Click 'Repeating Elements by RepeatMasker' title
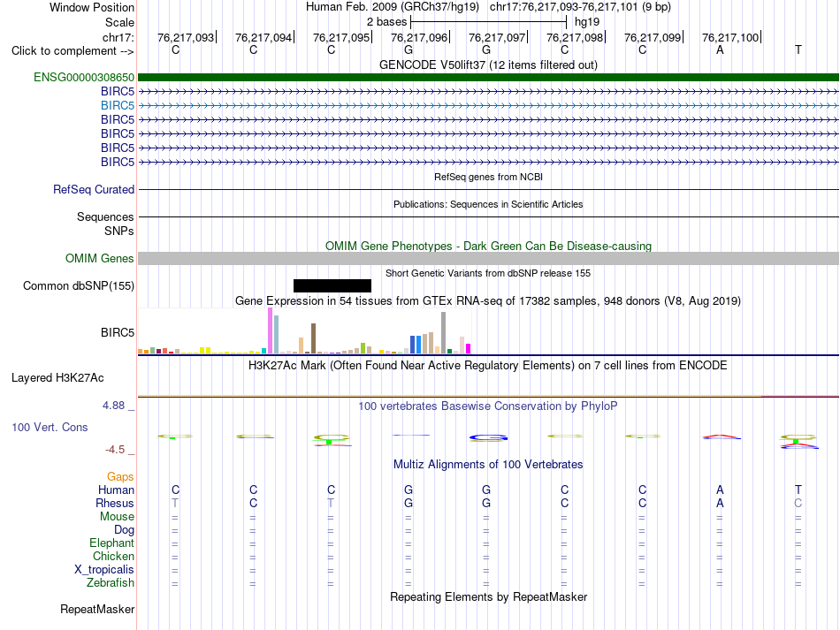The height and width of the screenshot is (630, 840). (488, 596)
